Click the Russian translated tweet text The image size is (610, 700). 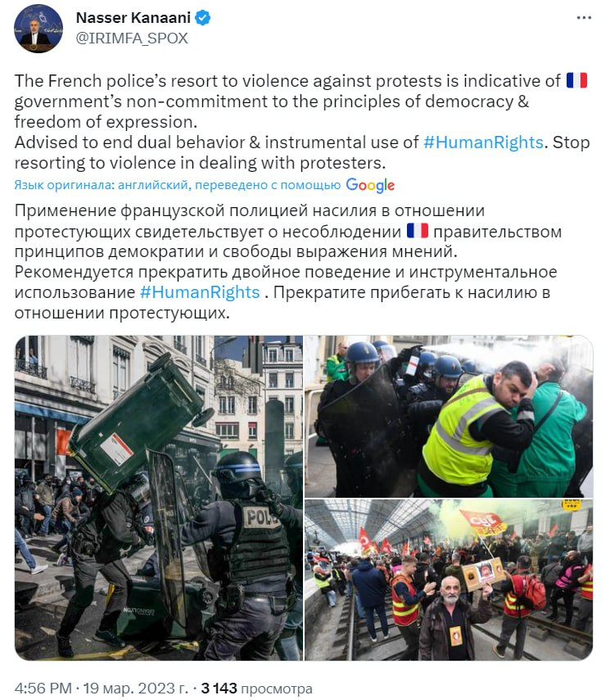(288, 262)
